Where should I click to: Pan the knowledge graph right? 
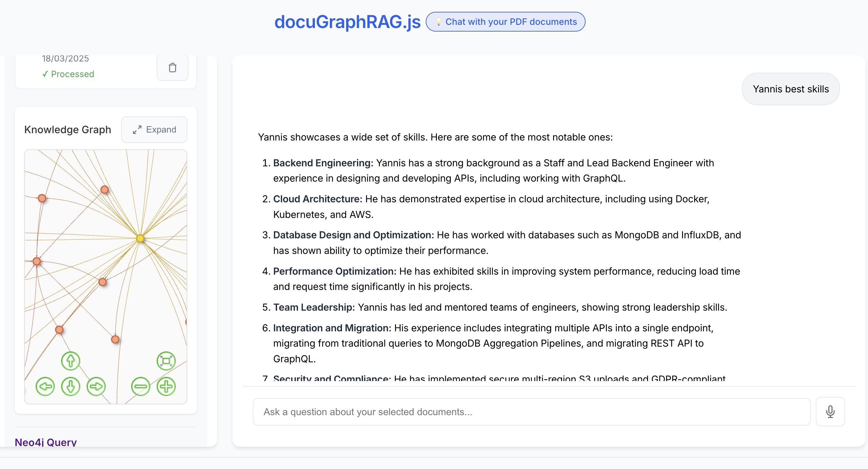(x=96, y=386)
